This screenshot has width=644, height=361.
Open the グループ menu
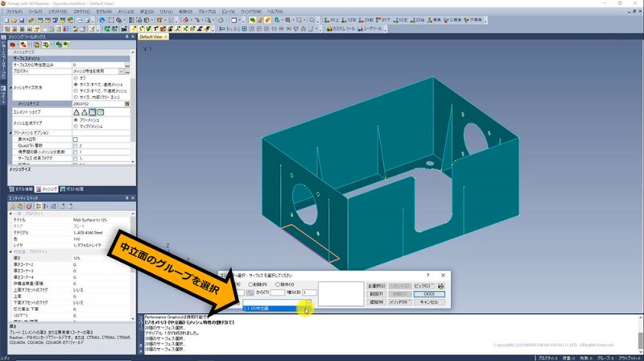pos(207,11)
